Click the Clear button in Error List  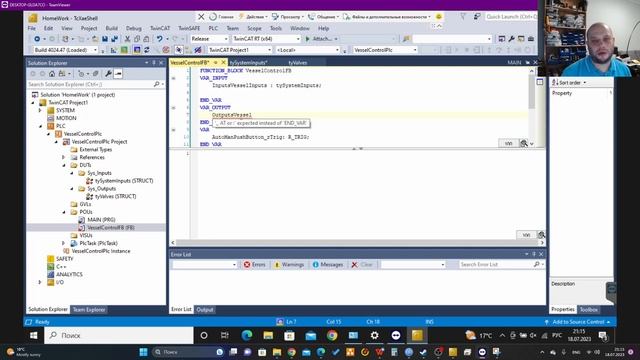(x=362, y=265)
